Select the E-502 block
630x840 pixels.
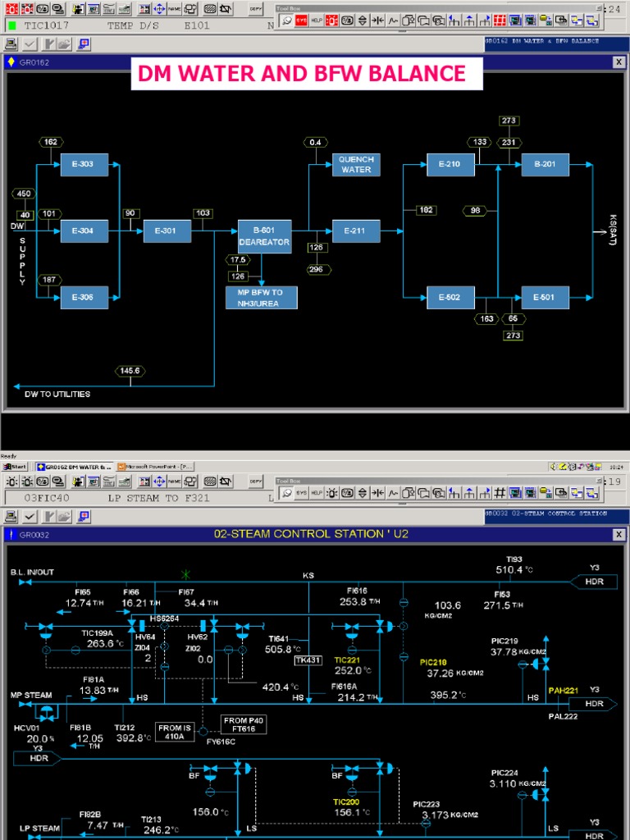pyautogui.click(x=450, y=297)
